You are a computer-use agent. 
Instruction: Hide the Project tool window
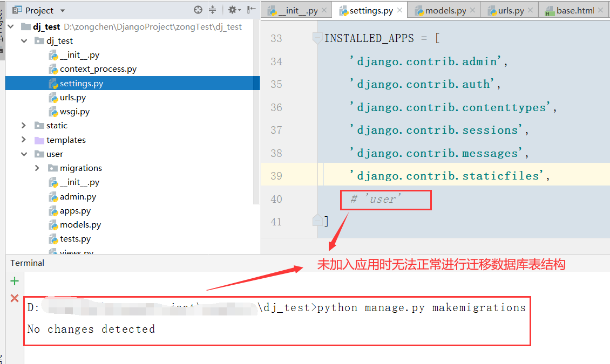pyautogui.click(x=252, y=9)
